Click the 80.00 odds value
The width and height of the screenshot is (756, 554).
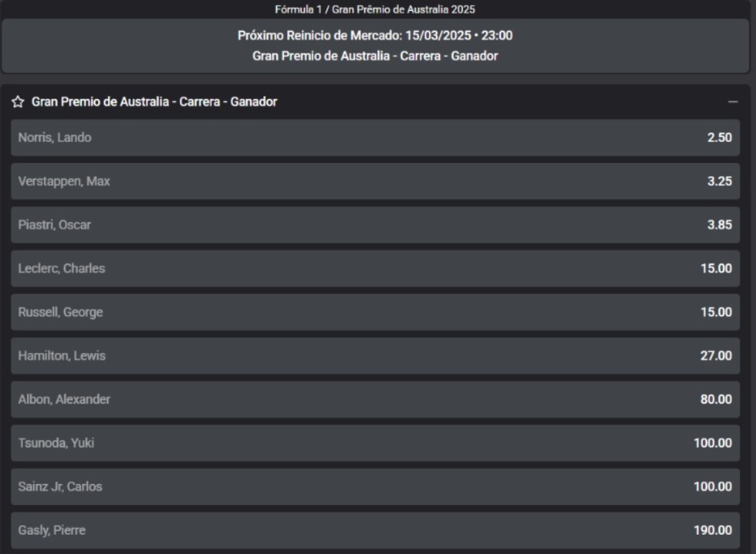click(x=716, y=399)
